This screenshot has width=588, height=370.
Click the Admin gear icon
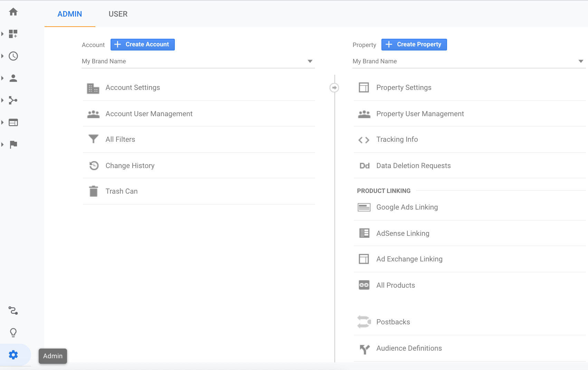point(13,355)
